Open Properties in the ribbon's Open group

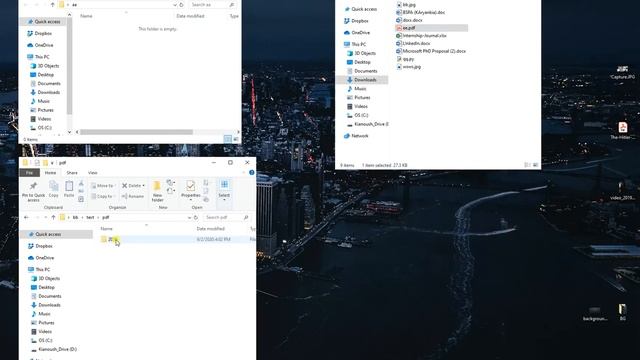[x=190, y=190]
